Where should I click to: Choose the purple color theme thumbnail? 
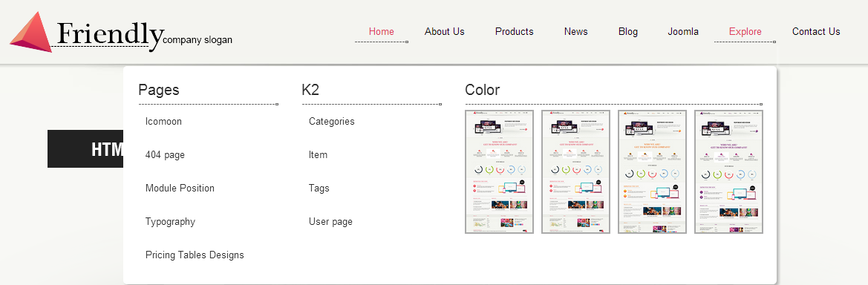click(x=728, y=171)
